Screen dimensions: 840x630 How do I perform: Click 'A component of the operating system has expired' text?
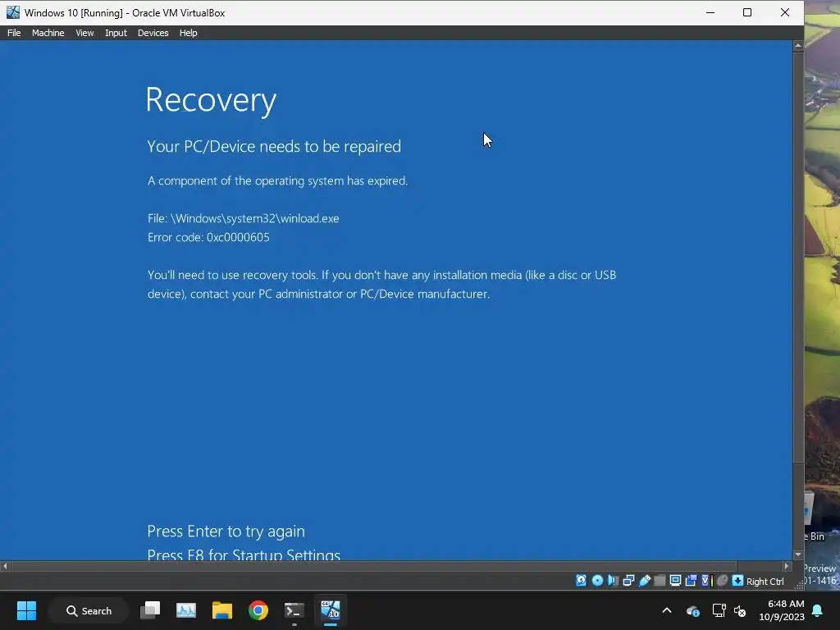click(x=277, y=181)
